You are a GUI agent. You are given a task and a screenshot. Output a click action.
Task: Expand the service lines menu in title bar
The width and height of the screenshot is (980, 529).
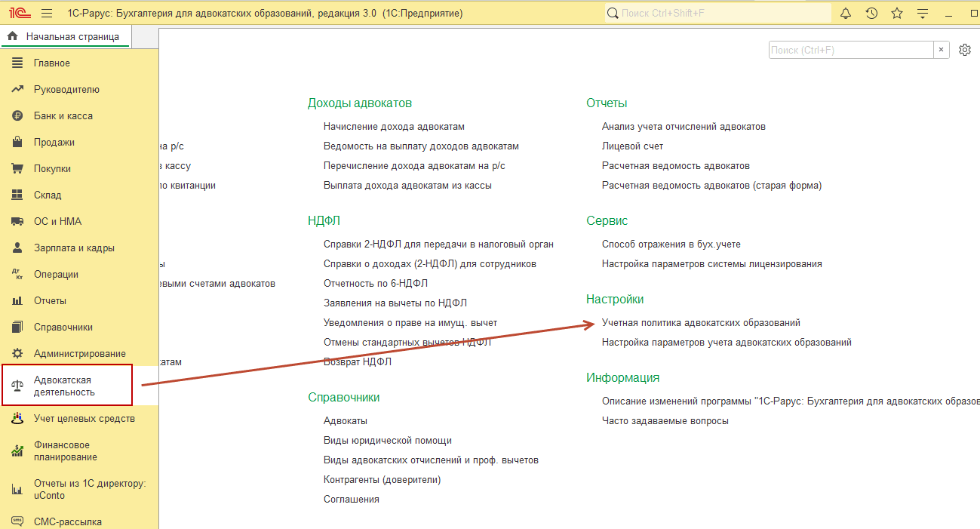922,13
